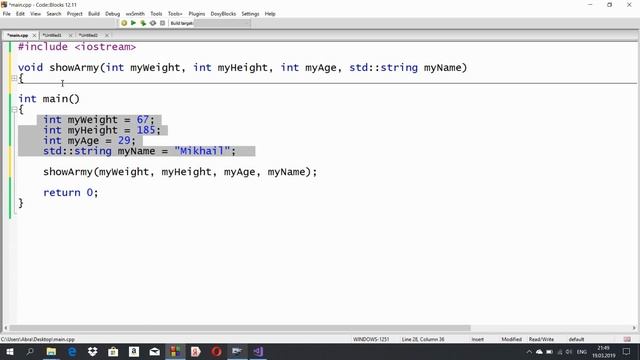This screenshot has height=360, width=640.
Task: Click the horizontal scrollbar thumb
Action: tap(240, 328)
